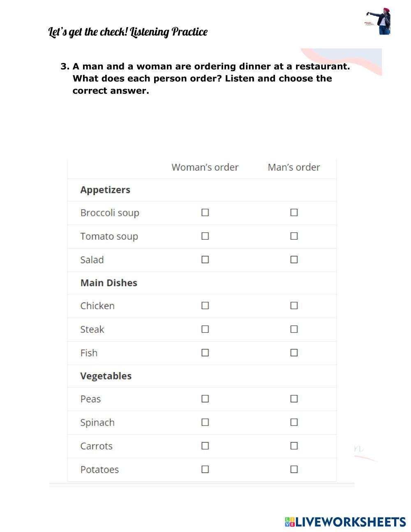411x532 pixels.
Task: Check Broccoli soup for Woman's order
Action: pyautogui.click(x=205, y=213)
